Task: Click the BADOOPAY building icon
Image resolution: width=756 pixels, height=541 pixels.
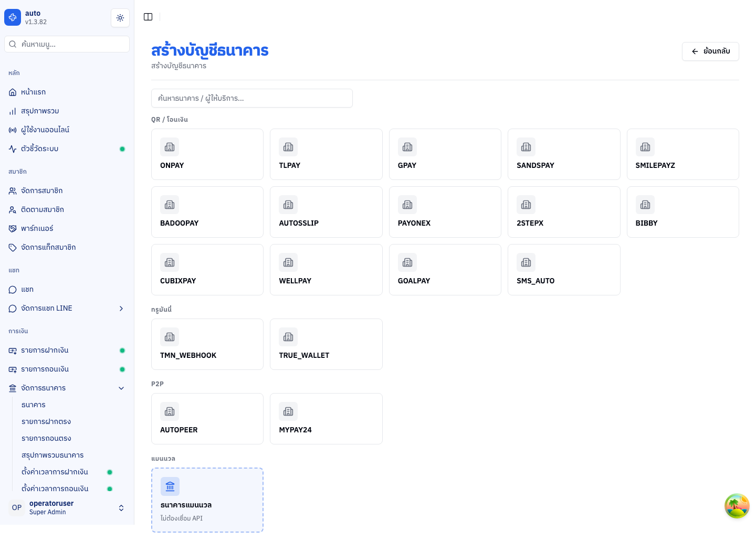Action: (x=170, y=205)
